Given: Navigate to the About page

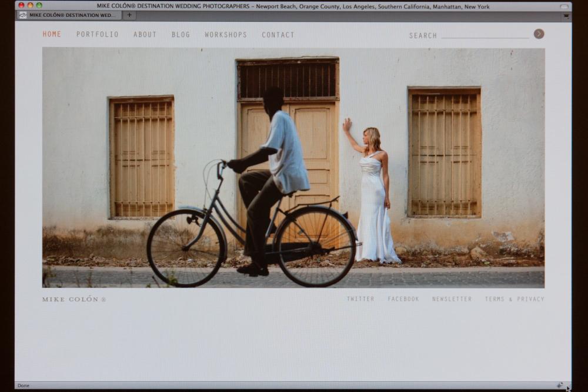Looking at the screenshot, I should [145, 34].
